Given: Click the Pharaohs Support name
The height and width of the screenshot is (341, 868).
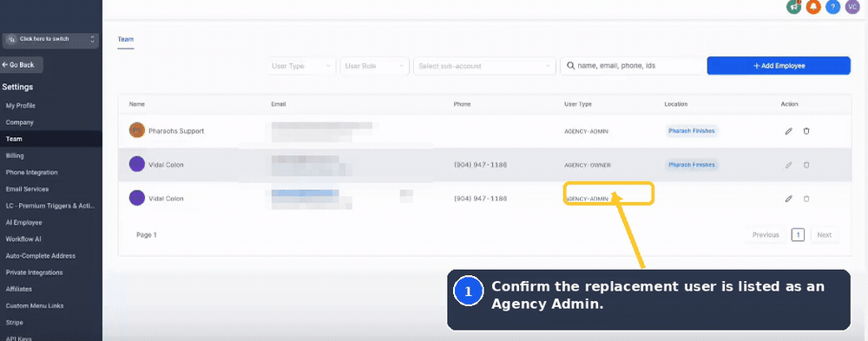Looking at the screenshot, I should coord(176,131).
